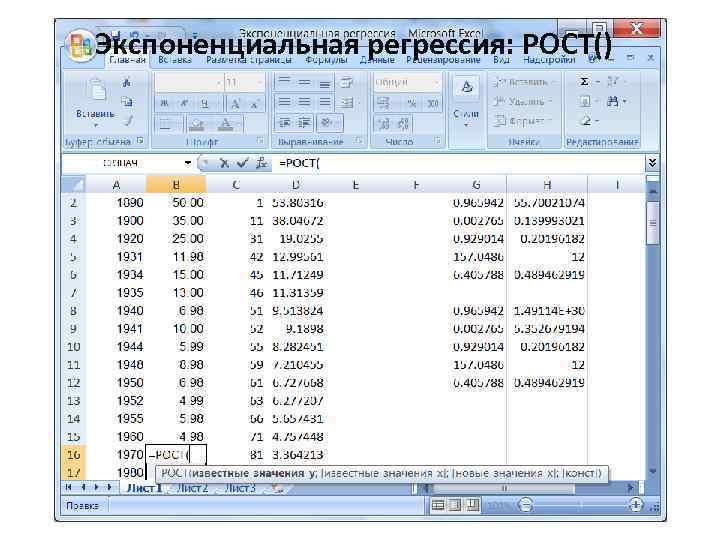
Task: Toggle bottom vertical alignment
Action: coord(325,83)
